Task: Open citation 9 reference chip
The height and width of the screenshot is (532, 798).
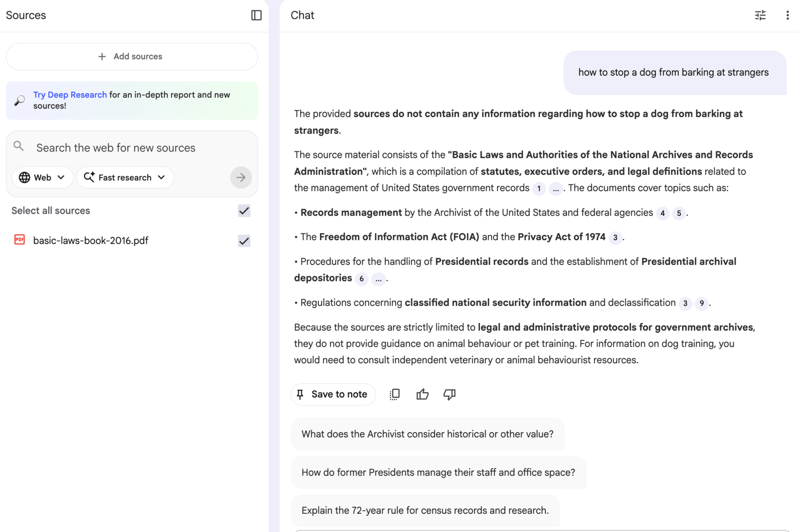Action: click(x=702, y=303)
